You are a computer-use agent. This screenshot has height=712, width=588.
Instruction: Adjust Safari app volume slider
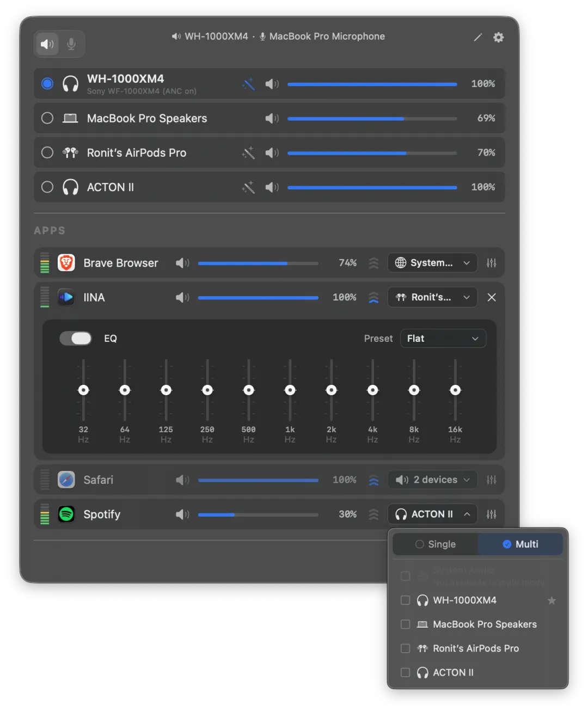258,480
